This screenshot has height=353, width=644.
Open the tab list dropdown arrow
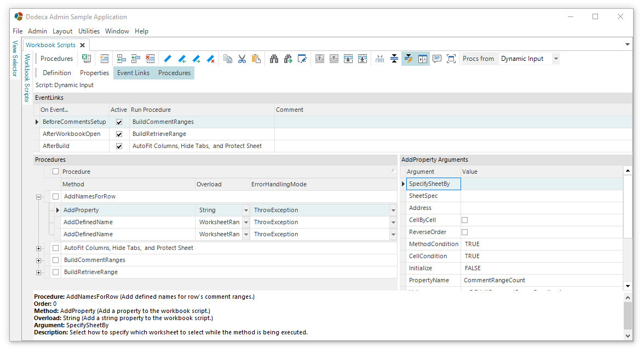tap(627, 44)
